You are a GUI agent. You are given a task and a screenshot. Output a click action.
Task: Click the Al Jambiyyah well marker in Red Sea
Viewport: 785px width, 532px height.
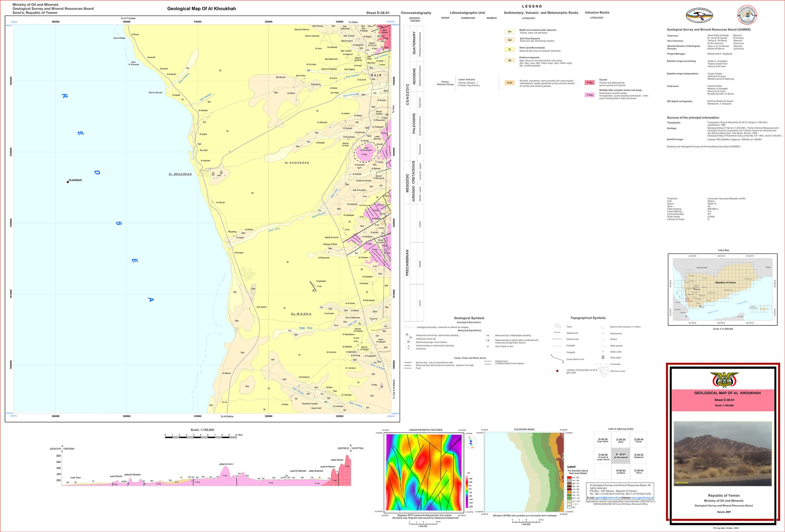click(x=67, y=182)
